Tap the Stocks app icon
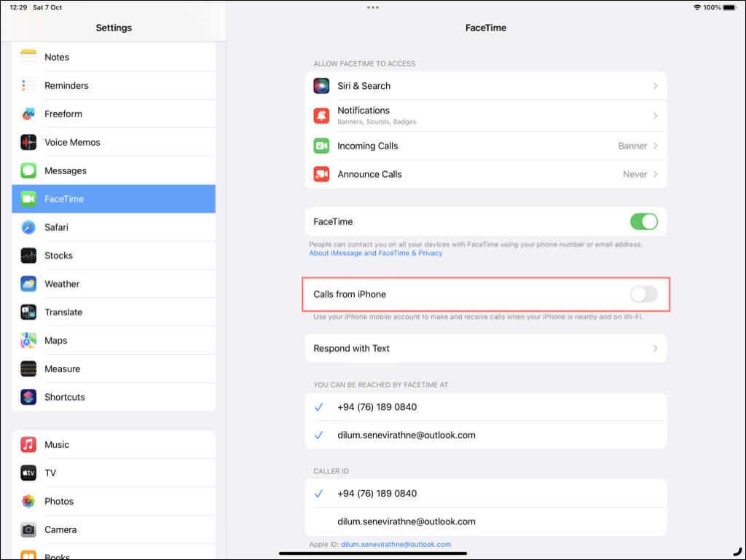 click(28, 256)
